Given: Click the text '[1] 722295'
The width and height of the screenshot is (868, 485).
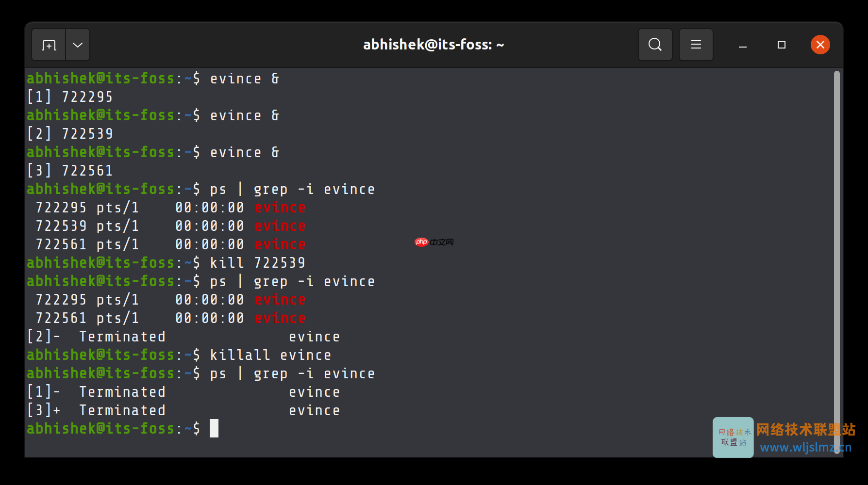Looking at the screenshot, I should (x=70, y=97).
